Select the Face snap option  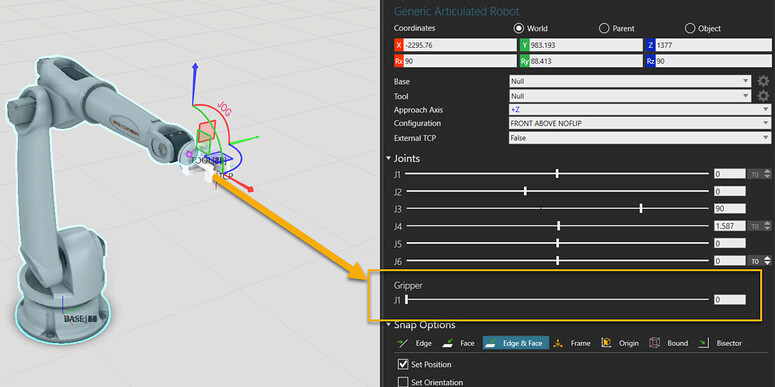(x=458, y=343)
